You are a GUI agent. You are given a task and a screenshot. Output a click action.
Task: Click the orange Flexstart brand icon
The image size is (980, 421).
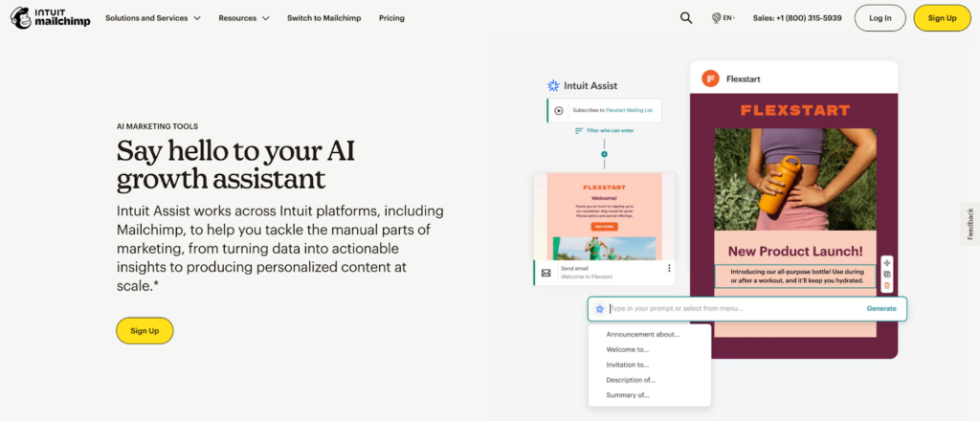click(710, 78)
